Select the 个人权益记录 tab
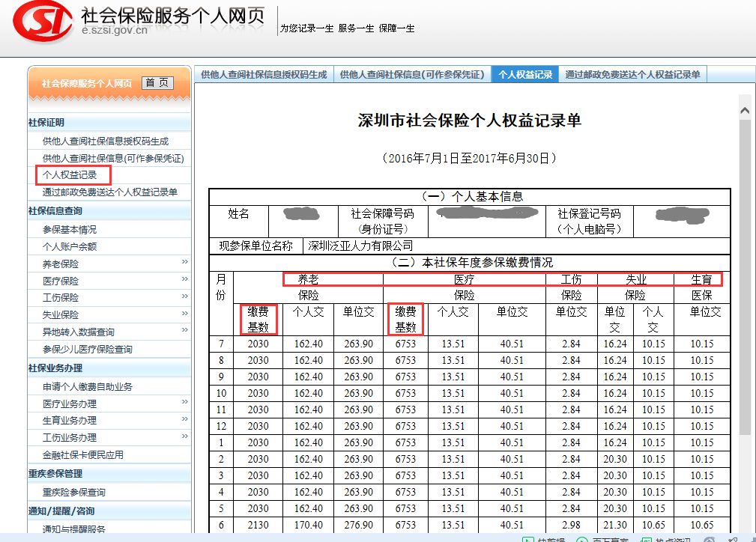Viewport: 756px width, 542px height. [525, 75]
